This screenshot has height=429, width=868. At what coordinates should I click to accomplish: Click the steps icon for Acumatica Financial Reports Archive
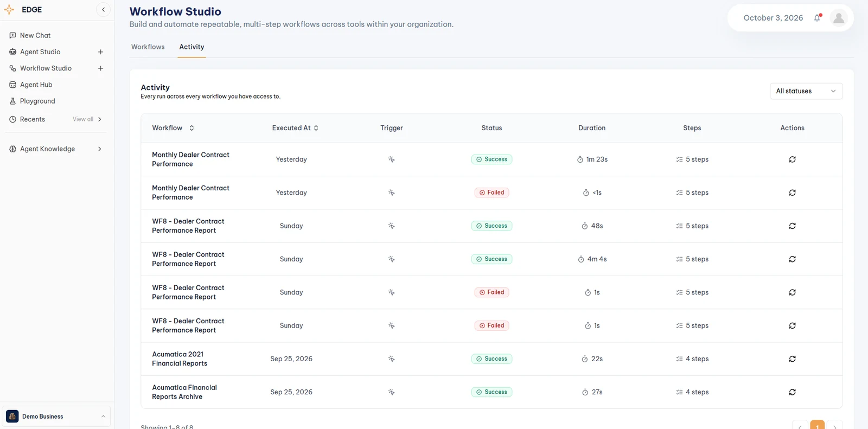pos(679,392)
